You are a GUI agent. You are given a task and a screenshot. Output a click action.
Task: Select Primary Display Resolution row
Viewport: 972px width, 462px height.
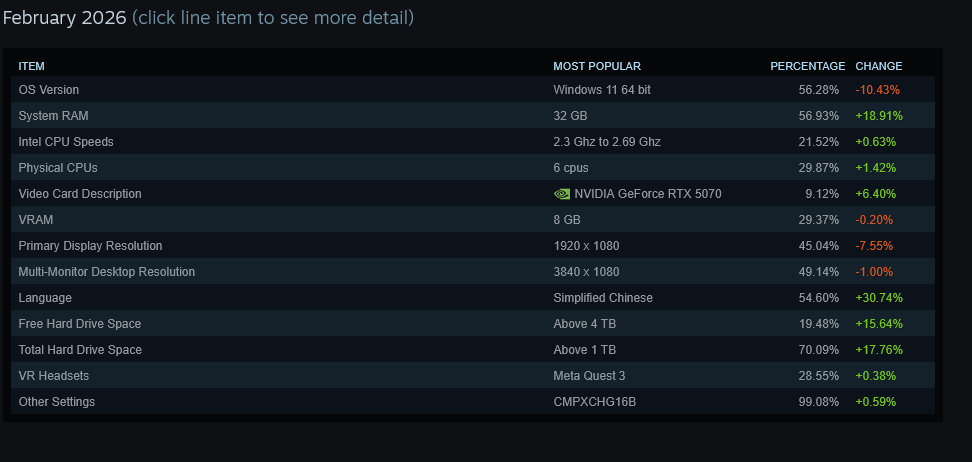pos(90,246)
